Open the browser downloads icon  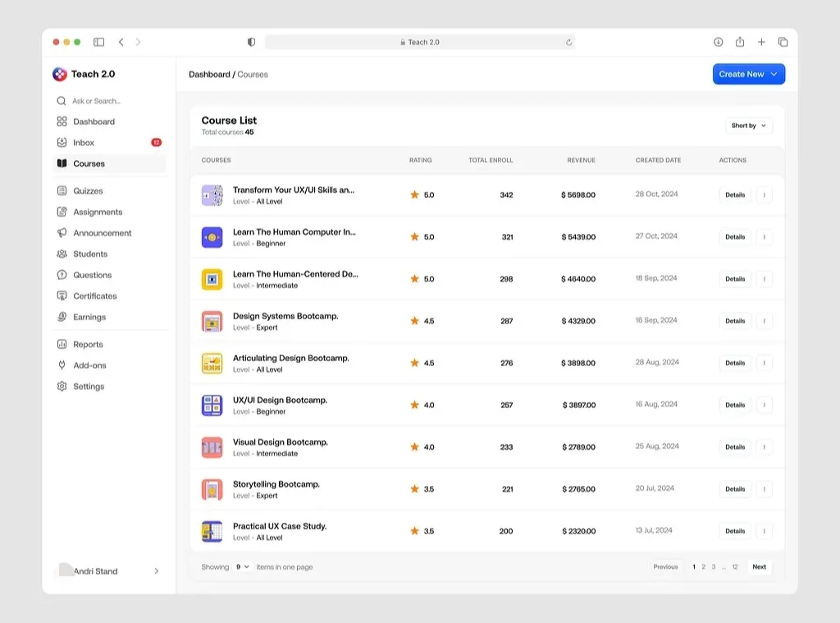click(719, 42)
